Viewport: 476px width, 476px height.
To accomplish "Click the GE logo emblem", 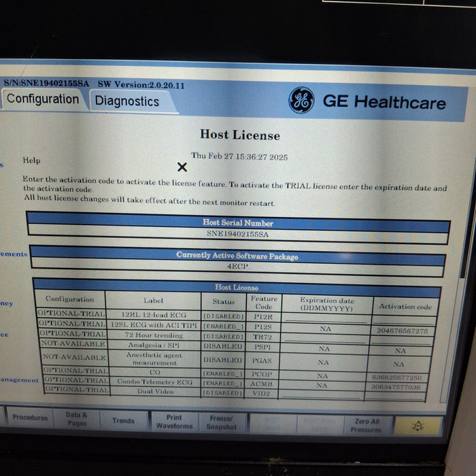I will click(x=301, y=100).
